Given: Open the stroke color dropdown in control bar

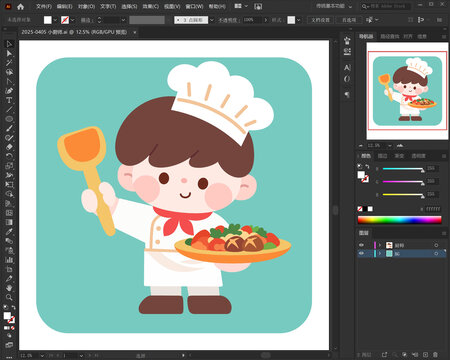Looking at the screenshot, I should (72, 20).
